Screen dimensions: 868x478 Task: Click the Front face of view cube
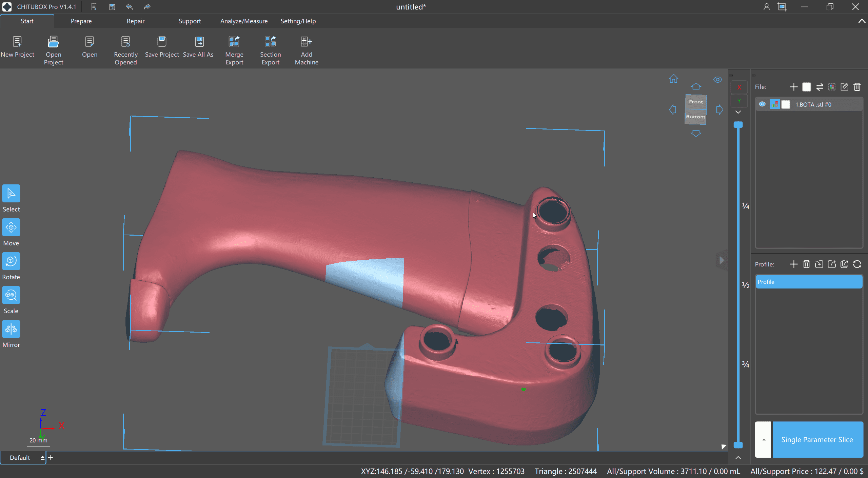point(696,102)
